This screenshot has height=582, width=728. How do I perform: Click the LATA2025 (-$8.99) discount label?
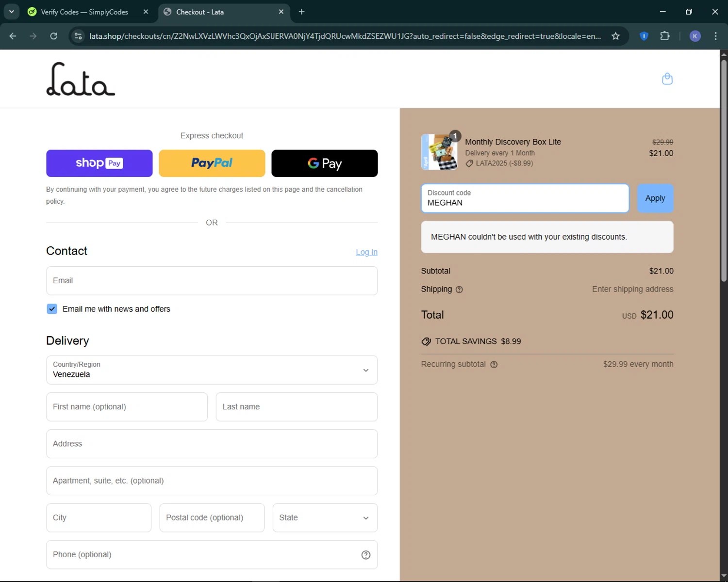504,163
